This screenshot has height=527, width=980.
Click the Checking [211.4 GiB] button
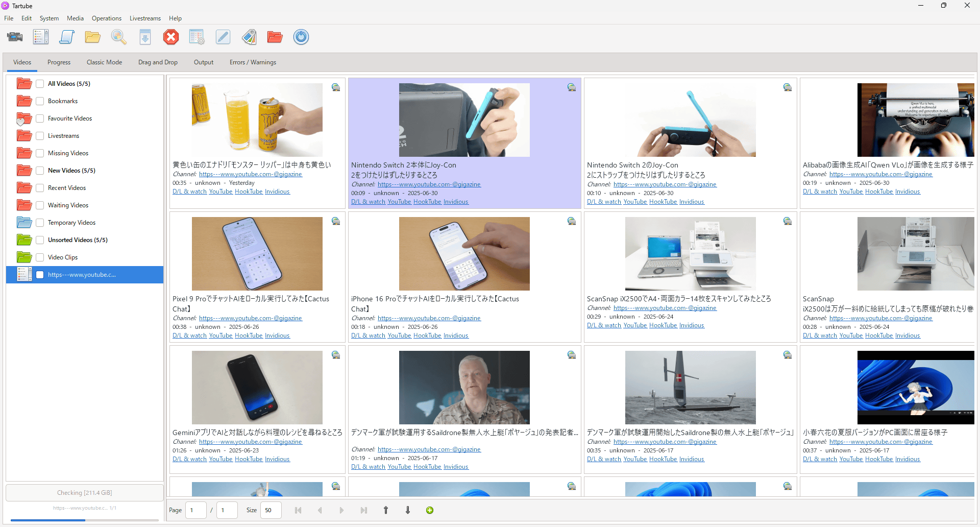point(85,493)
